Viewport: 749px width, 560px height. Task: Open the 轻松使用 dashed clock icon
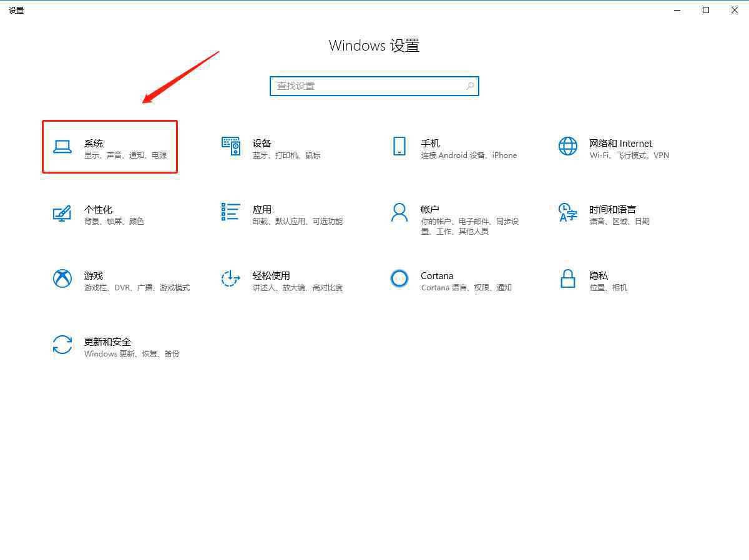click(231, 278)
